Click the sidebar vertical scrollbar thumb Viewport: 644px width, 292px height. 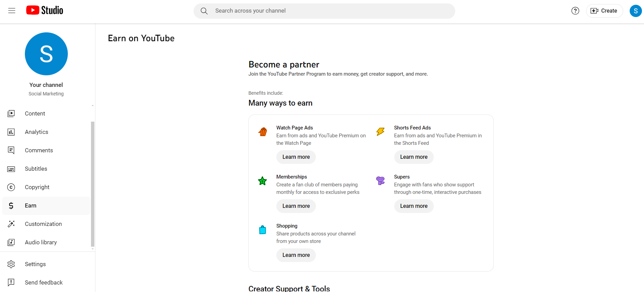93,184
